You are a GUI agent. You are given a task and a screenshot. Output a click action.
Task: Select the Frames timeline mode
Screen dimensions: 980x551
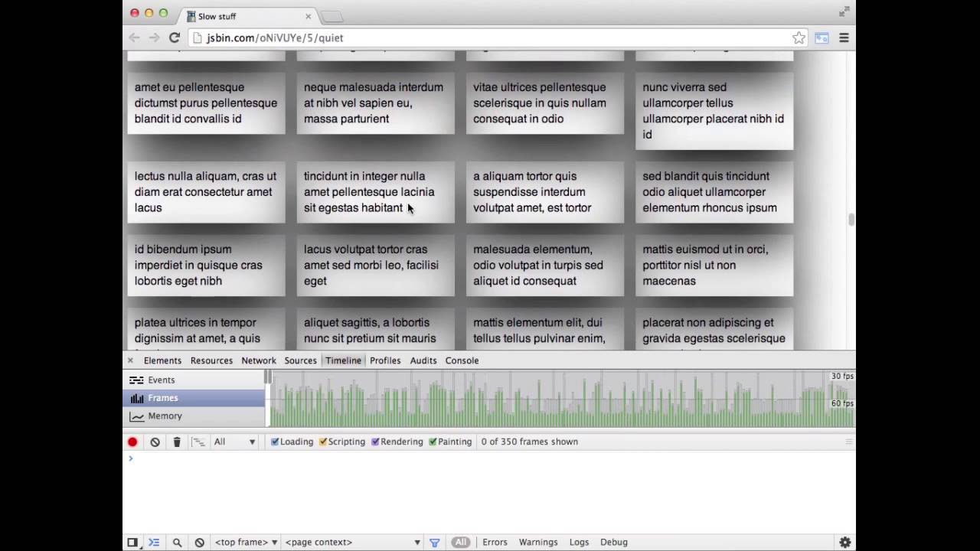pyautogui.click(x=194, y=398)
